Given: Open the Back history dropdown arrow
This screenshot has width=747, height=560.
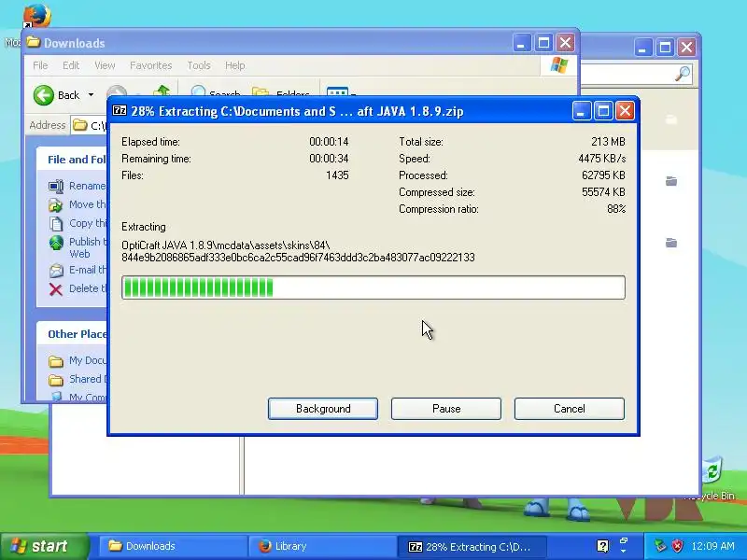Looking at the screenshot, I should pos(91,95).
